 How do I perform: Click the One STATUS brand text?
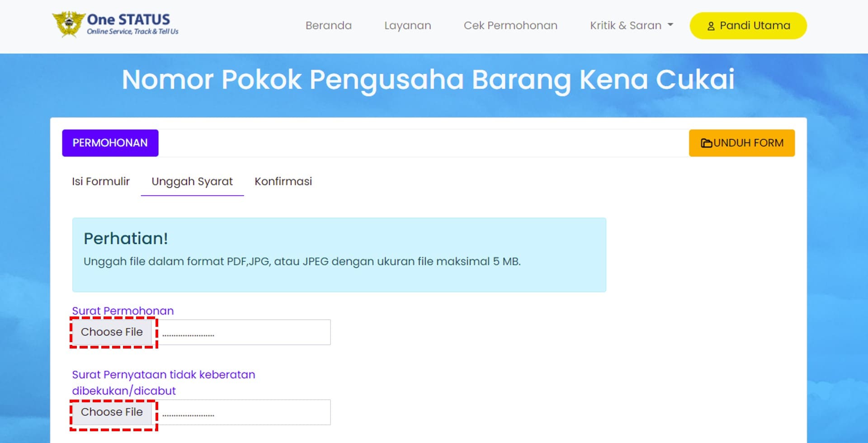point(128,20)
